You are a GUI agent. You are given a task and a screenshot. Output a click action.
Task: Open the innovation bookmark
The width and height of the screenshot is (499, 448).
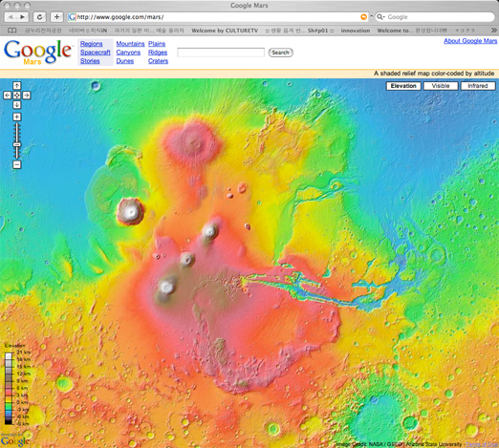pyautogui.click(x=356, y=31)
